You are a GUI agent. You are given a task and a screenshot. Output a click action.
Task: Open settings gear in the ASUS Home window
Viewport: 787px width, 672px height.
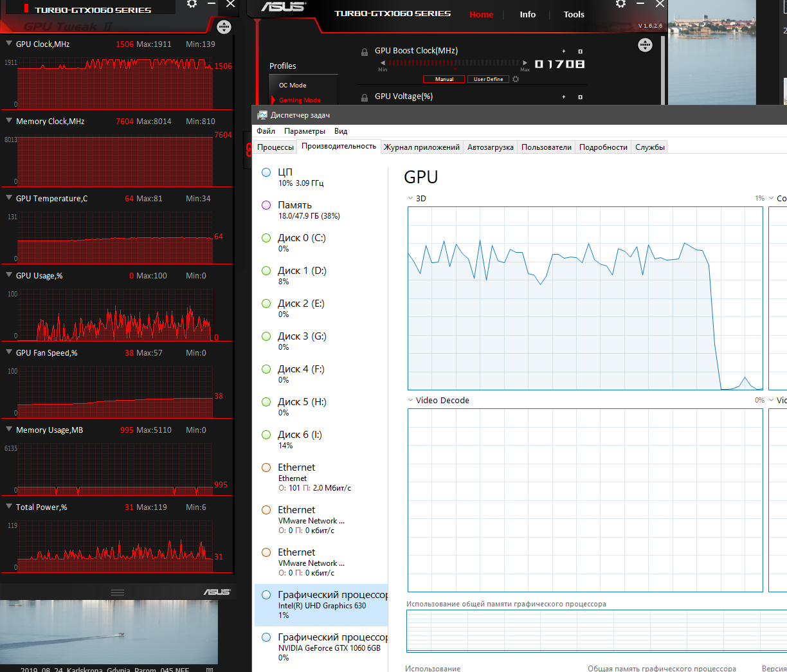click(620, 4)
